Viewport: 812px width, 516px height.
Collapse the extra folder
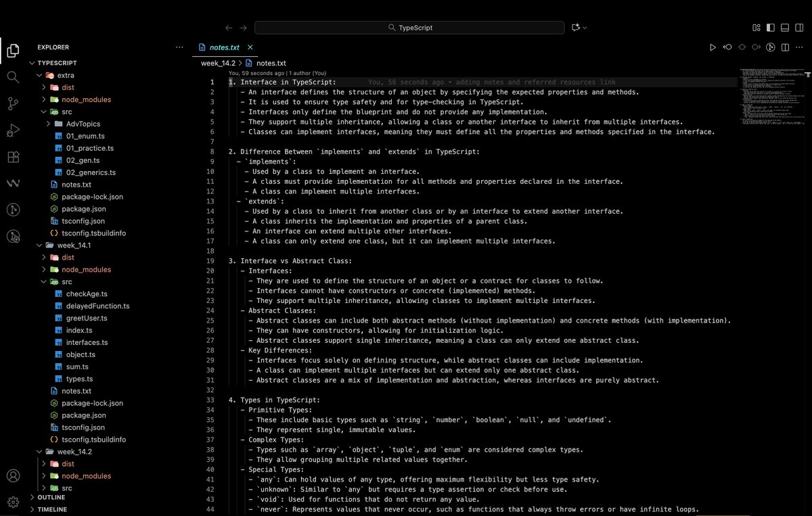point(40,75)
